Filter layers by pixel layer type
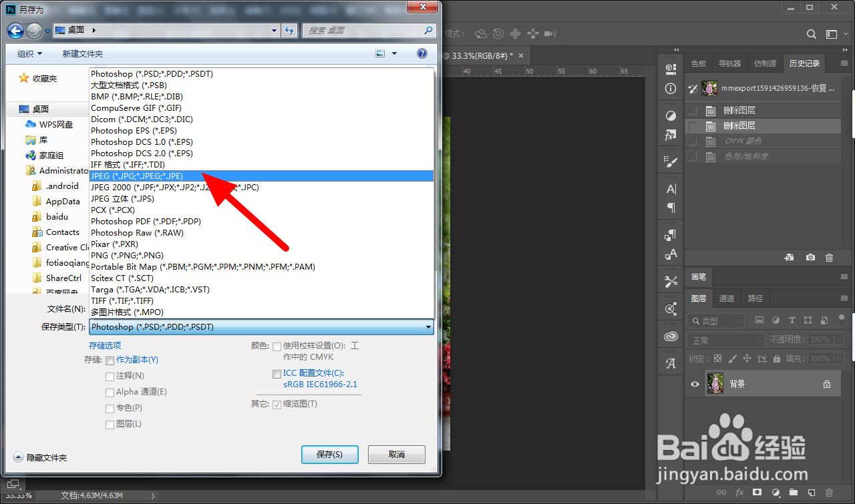 pyautogui.click(x=759, y=320)
